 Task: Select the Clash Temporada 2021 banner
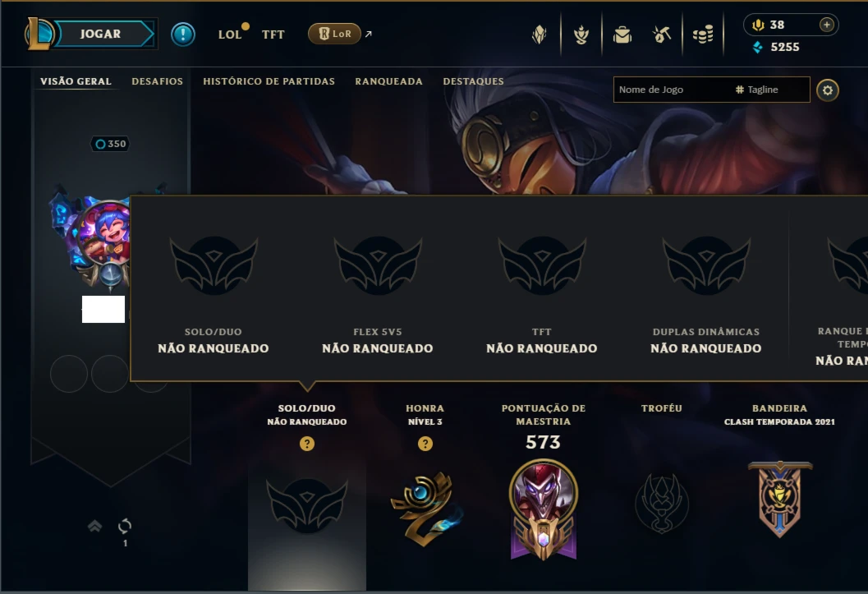780,500
